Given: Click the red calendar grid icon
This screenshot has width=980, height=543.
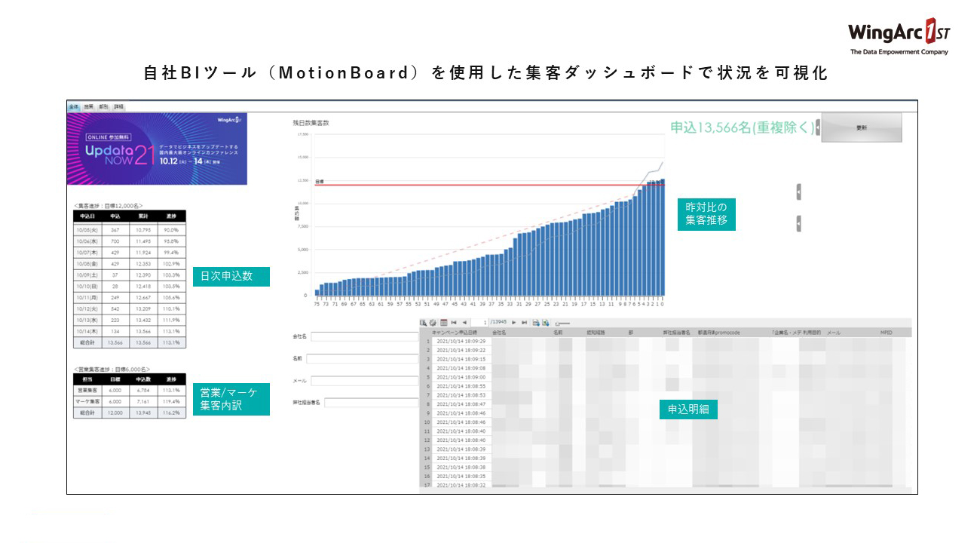Looking at the screenshot, I should pos(443,323).
